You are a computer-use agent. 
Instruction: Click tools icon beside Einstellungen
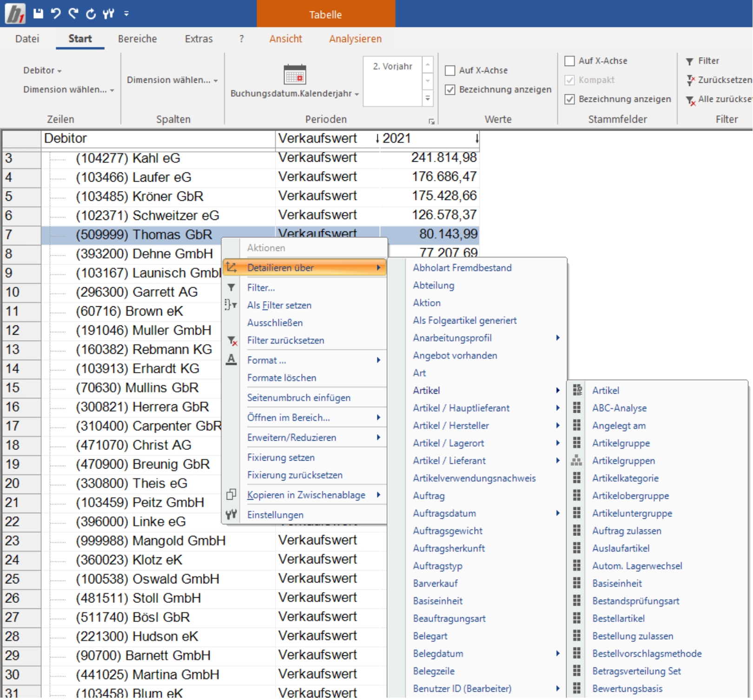point(231,515)
